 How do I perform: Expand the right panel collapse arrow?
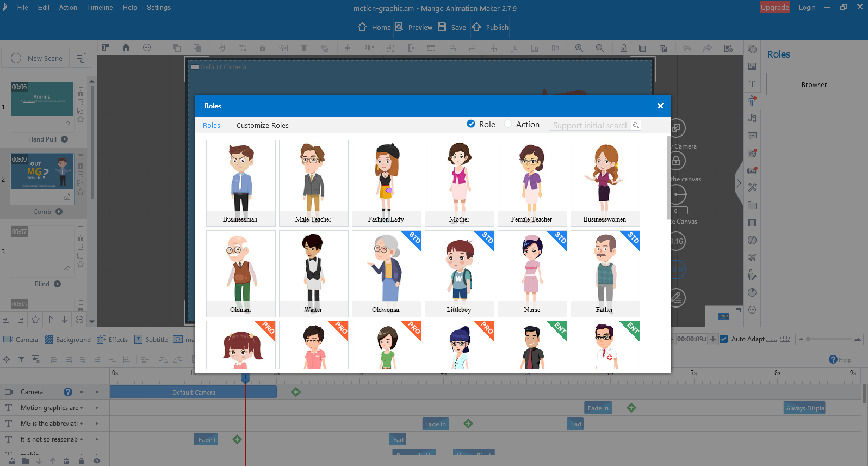pos(739,183)
